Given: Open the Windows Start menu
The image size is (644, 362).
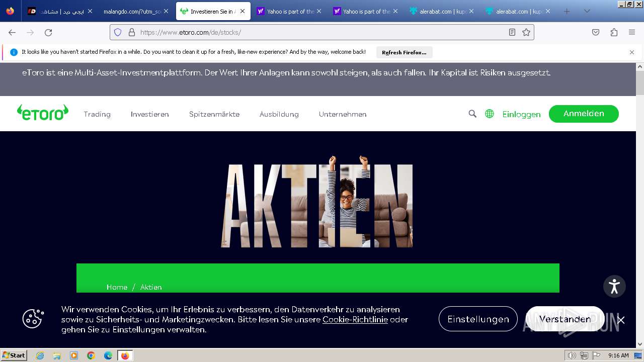Looking at the screenshot, I should pyautogui.click(x=14, y=355).
